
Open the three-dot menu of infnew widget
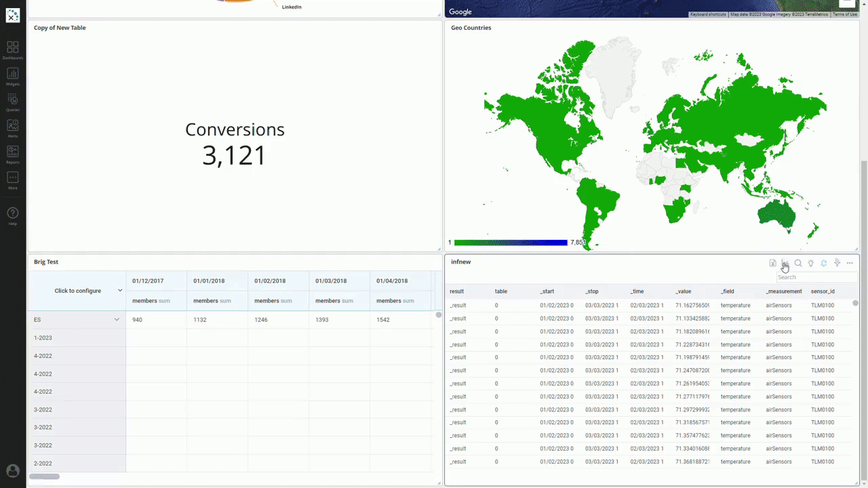[x=850, y=263]
